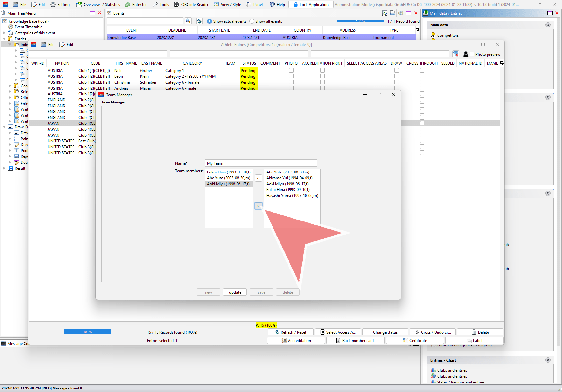Open the QRCode Reader tool
Viewport: 562px width, 392px height.
click(x=191, y=4)
